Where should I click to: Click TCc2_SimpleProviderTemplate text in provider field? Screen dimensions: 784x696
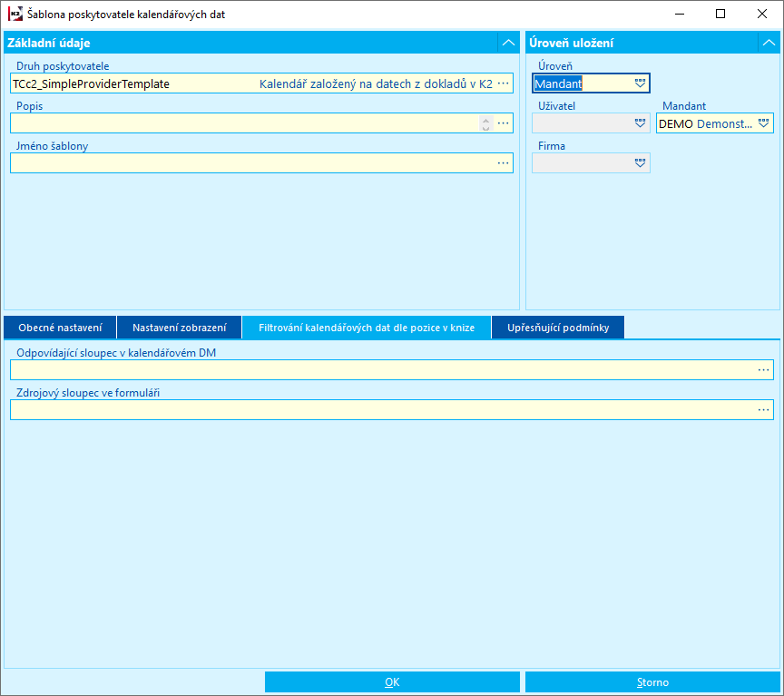click(91, 84)
